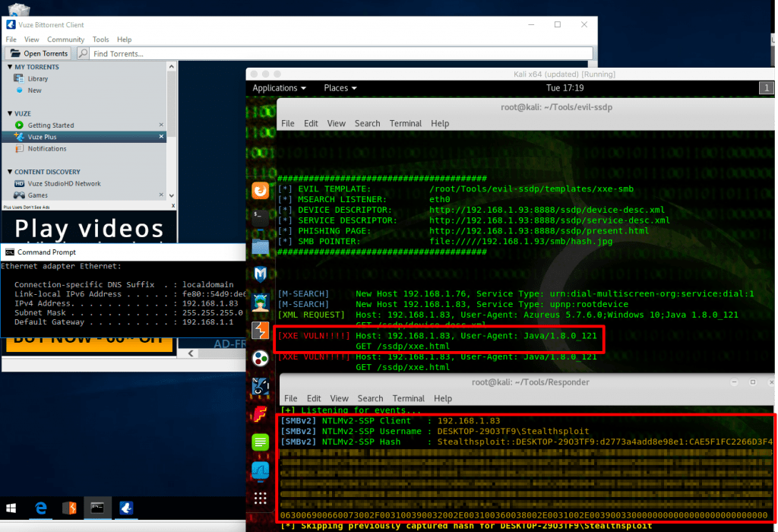778x532 pixels.
Task: Open Microsoft Edge from the taskbar
Action: pyautogui.click(x=41, y=508)
